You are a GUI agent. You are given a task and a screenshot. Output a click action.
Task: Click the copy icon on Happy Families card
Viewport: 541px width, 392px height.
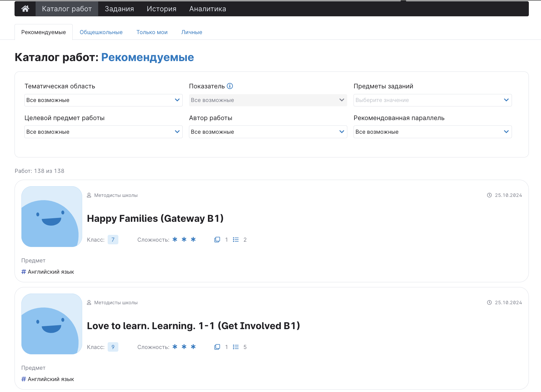[217, 240]
